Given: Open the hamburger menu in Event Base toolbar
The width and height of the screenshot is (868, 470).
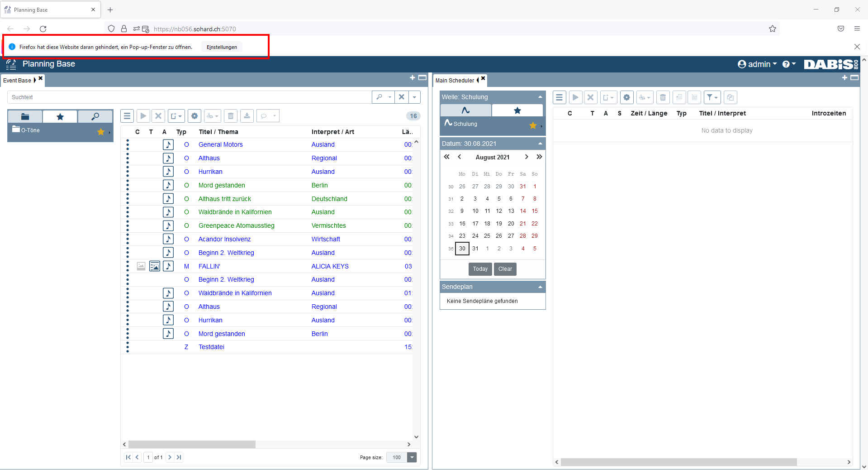Looking at the screenshot, I should [x=127, y=116].
